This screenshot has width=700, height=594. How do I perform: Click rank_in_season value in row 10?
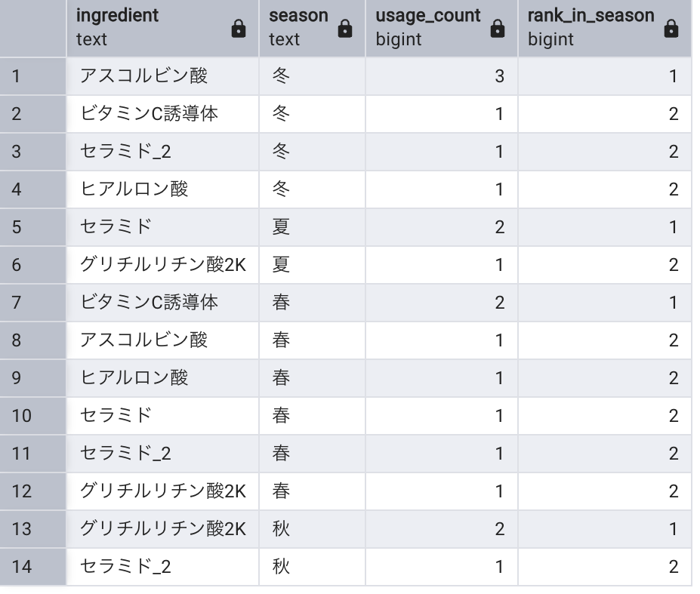pos(605,416)
